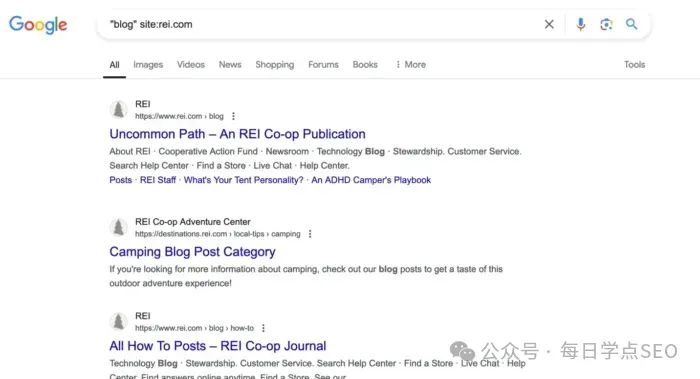The height and width of the screenshot is (379, 700).
Task: Click REI site name above How To Posts
Action: [143, 316]
